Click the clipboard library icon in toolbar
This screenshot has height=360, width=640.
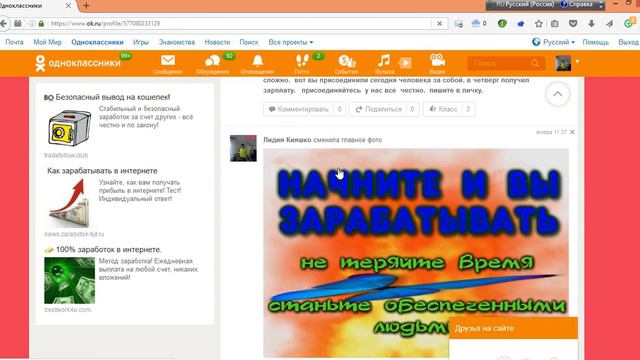click(555, 24)
